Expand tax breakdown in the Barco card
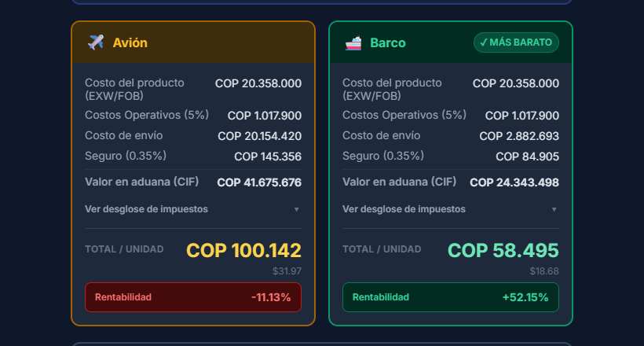This screenshot has height=346, width=644. click(x=451, y=209)
